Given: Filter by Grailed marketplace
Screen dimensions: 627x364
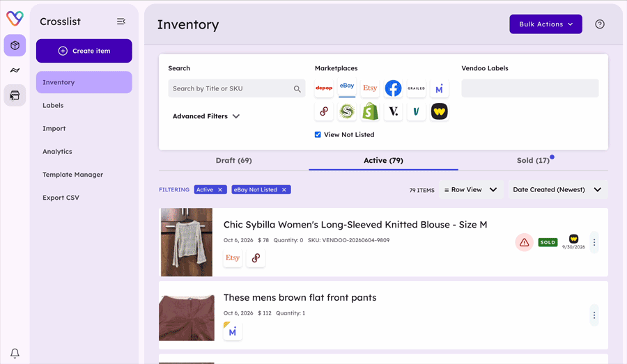Looking at the screenshot, I should [x=417, y=88].
